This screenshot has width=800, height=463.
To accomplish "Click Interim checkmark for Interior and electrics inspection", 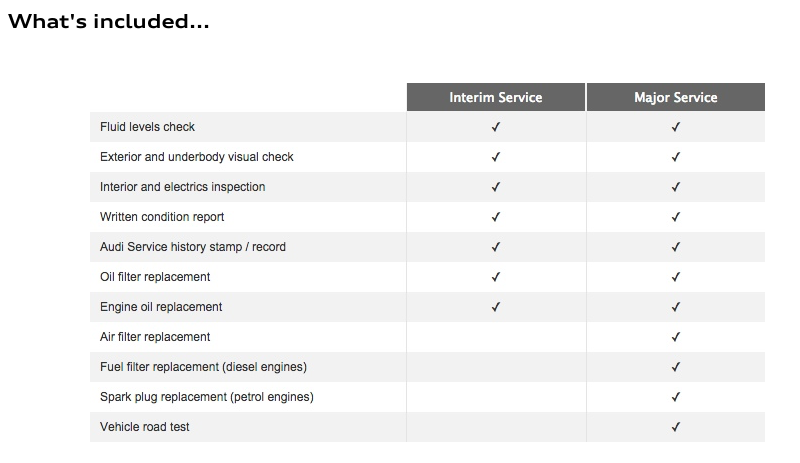I will pyautogui.click(x=496, y=187).
